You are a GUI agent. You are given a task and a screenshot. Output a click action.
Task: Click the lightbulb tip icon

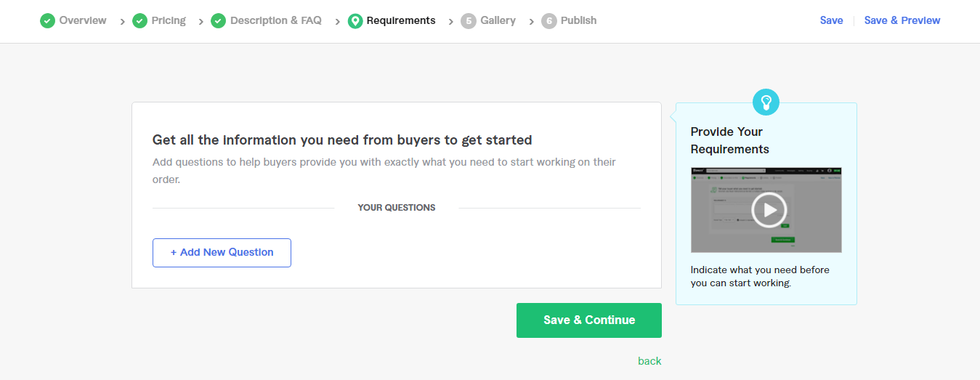[766, 102]
